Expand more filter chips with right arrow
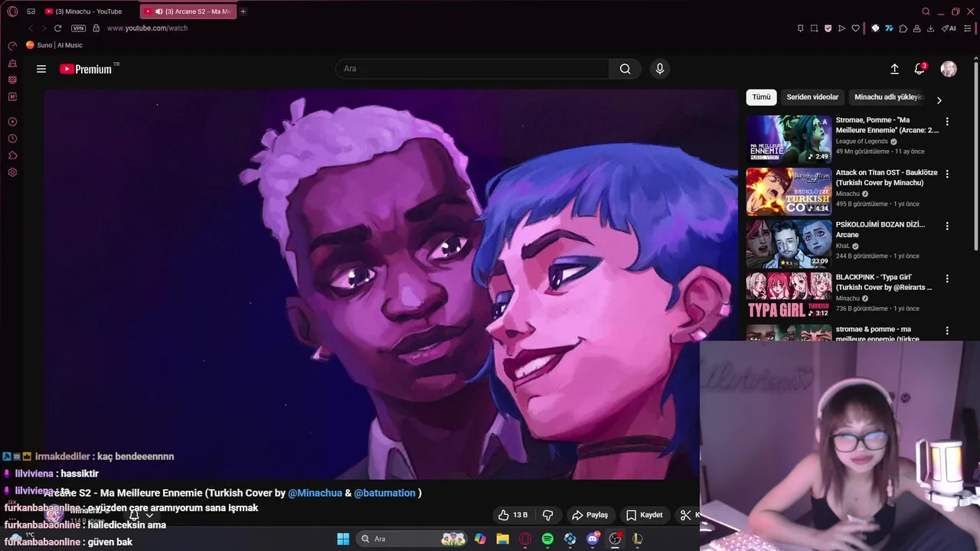980x551 pixels. [939, 100]
